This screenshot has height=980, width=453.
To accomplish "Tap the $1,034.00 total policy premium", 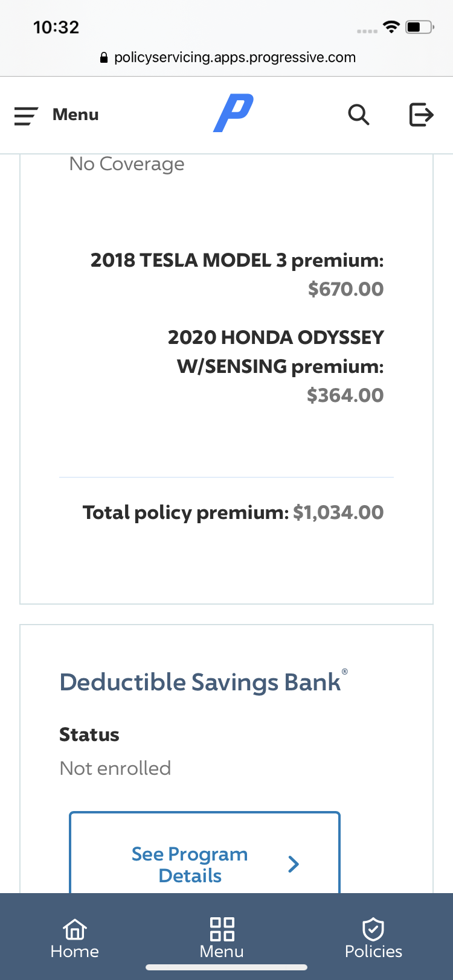I will (x=338, y=512).
